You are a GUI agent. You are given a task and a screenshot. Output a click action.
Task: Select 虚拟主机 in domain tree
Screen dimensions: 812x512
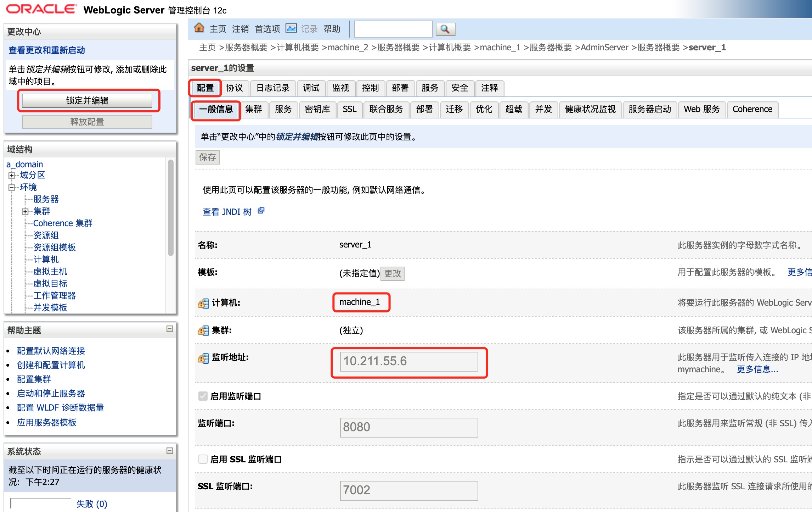(x=50, y=272)
